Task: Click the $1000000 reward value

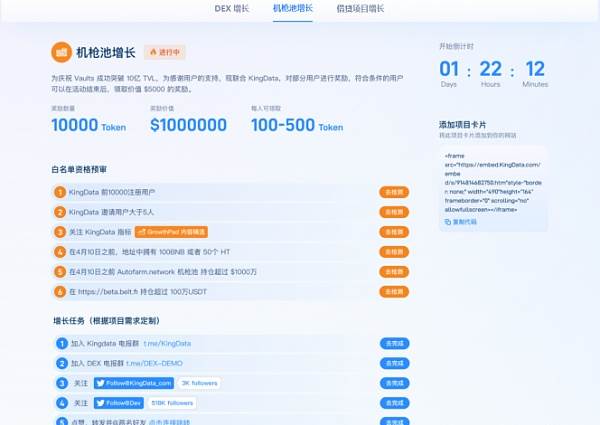Action: coord(188,125)
